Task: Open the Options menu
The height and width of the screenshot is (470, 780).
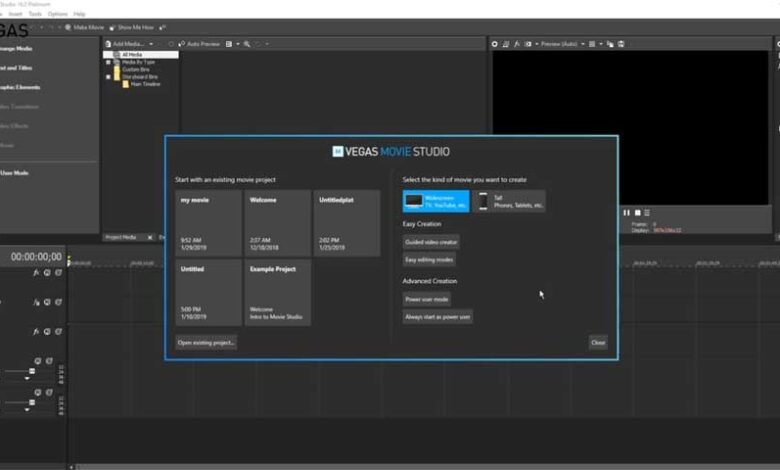Action: pyautogui.click(x=58, y=14)
